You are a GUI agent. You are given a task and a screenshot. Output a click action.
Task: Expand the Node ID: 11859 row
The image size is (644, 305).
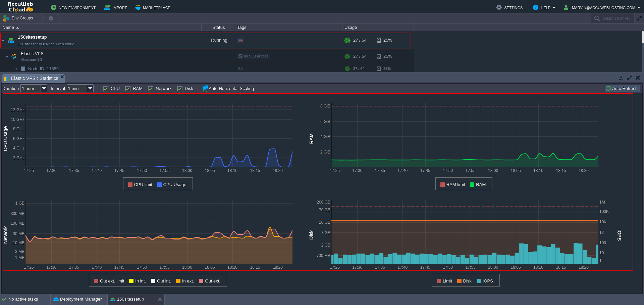click(x=16, y=69)
